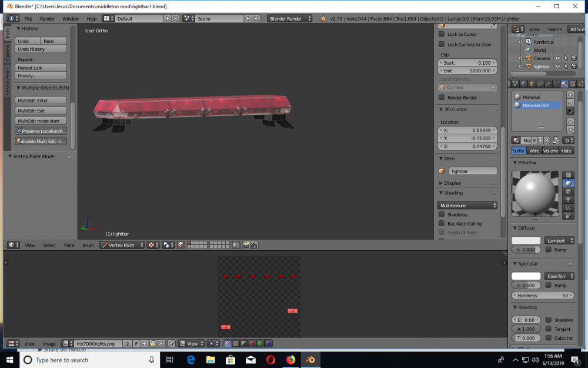Viewport: 588px width, 368px height.
Task: Toggle Lock to Cursor checkbox
Action: click(x=442, y=34)
